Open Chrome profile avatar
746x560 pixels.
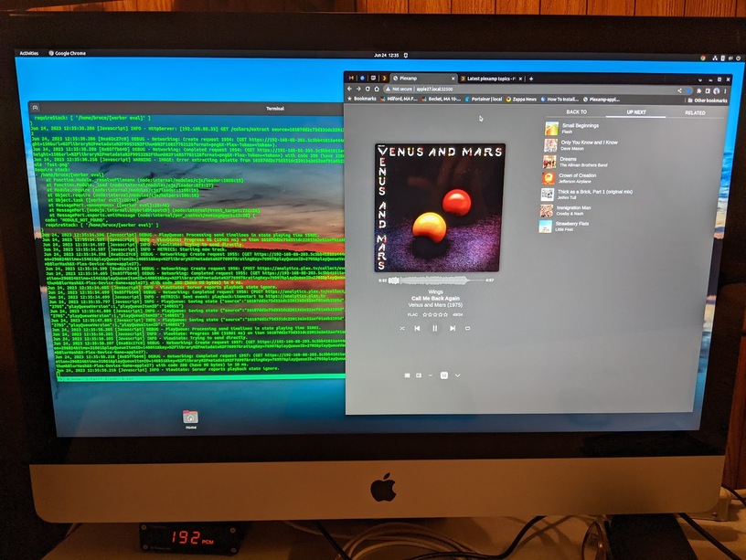(716, 90)
